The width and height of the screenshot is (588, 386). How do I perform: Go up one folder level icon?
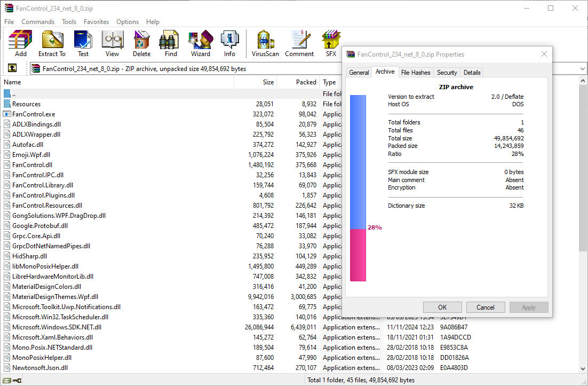coord(12,68)
